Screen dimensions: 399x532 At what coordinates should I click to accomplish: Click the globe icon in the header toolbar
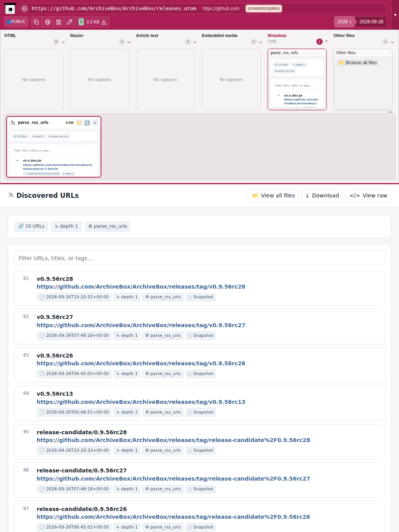tap(48, 22)
